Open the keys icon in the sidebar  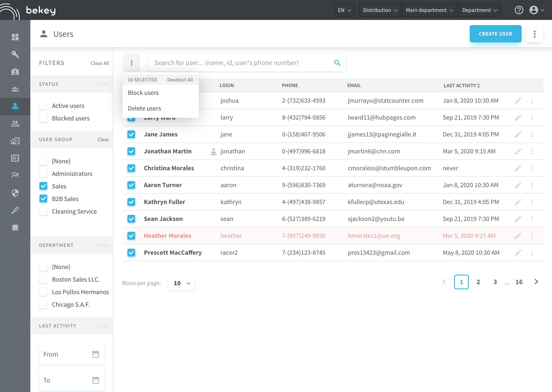(x=15, y=54)
